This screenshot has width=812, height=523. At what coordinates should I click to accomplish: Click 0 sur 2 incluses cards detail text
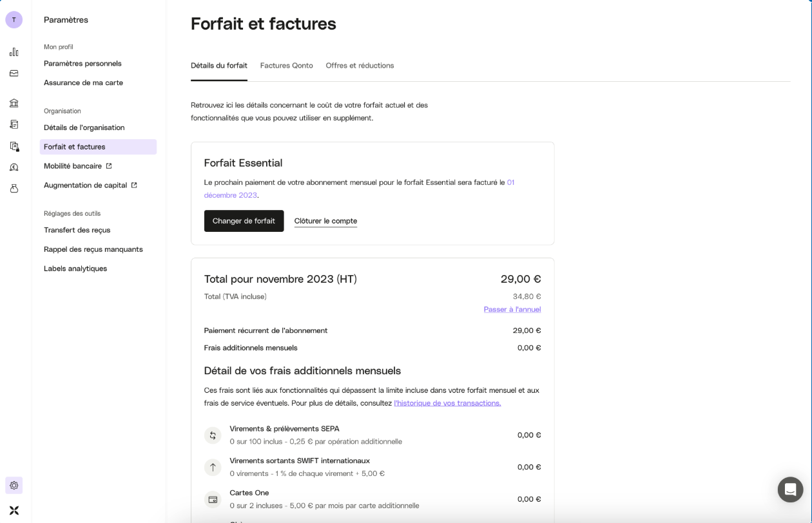(324, 506)
